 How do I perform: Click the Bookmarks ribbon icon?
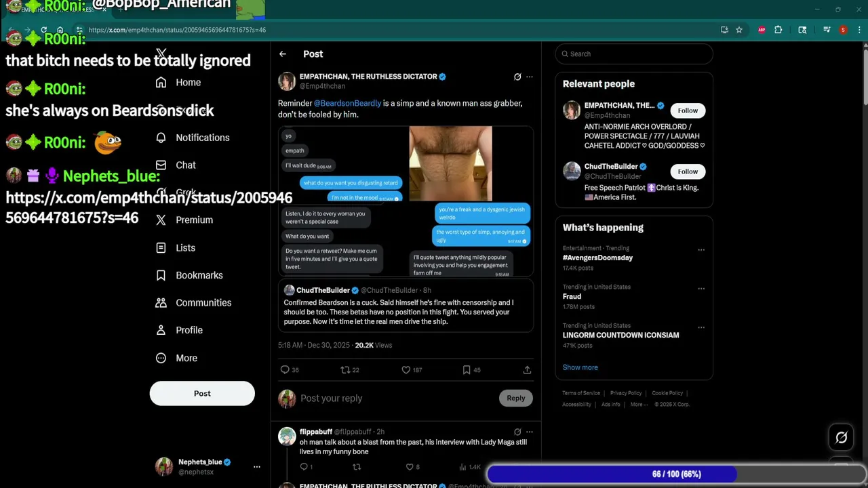point(161,275)
